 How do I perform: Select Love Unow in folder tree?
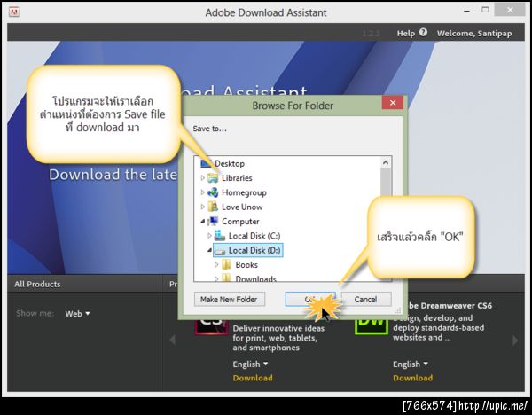(x=242, y=207)
